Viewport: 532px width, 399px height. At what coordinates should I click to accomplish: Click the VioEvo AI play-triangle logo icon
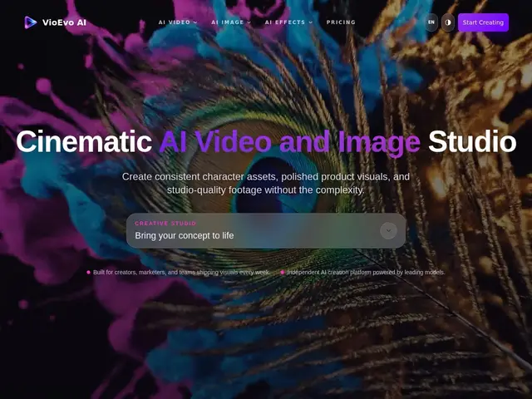pos(31,22)
